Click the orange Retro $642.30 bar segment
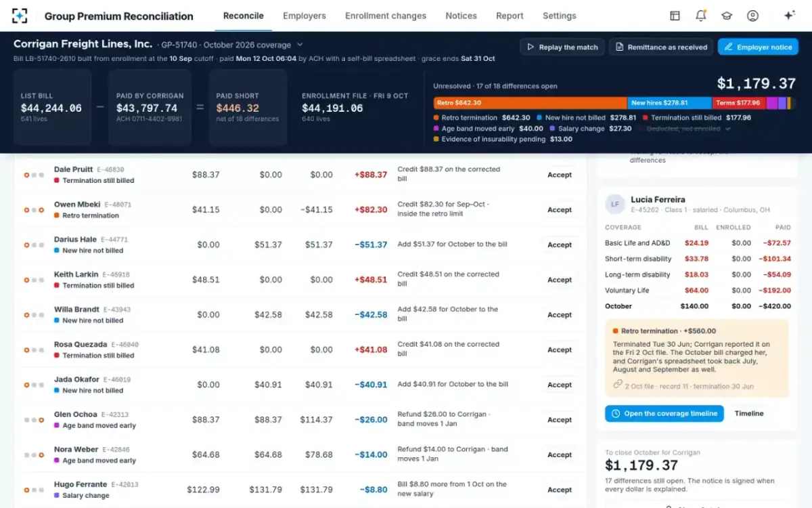812x508 pixels. [x=531, y=103]
